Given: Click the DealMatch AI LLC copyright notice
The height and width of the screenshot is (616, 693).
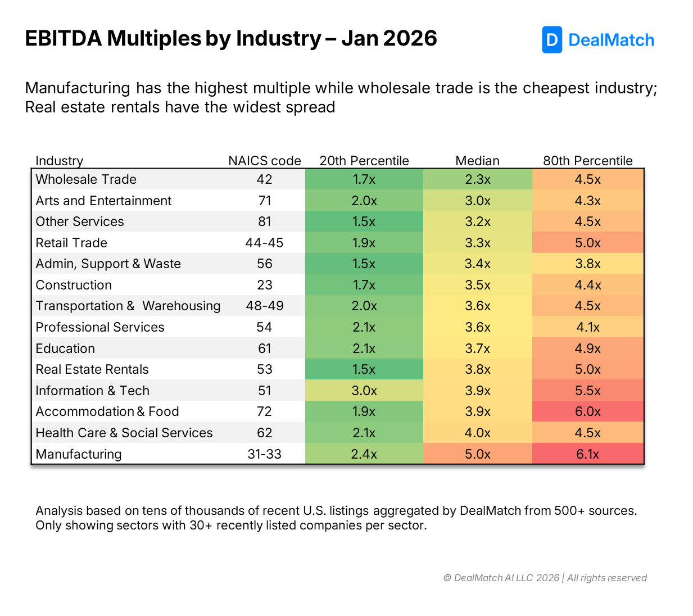Looking at the screenshot, I should pos(545,578).
